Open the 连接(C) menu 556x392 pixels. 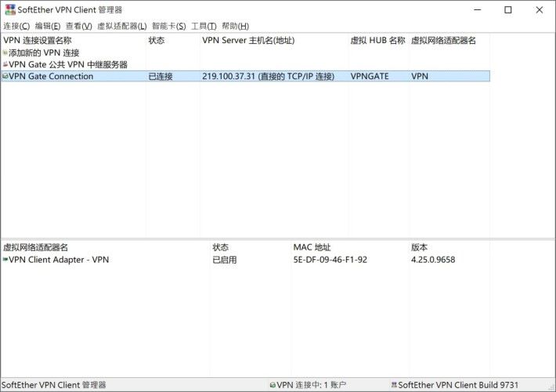click(x=16, y=26)
